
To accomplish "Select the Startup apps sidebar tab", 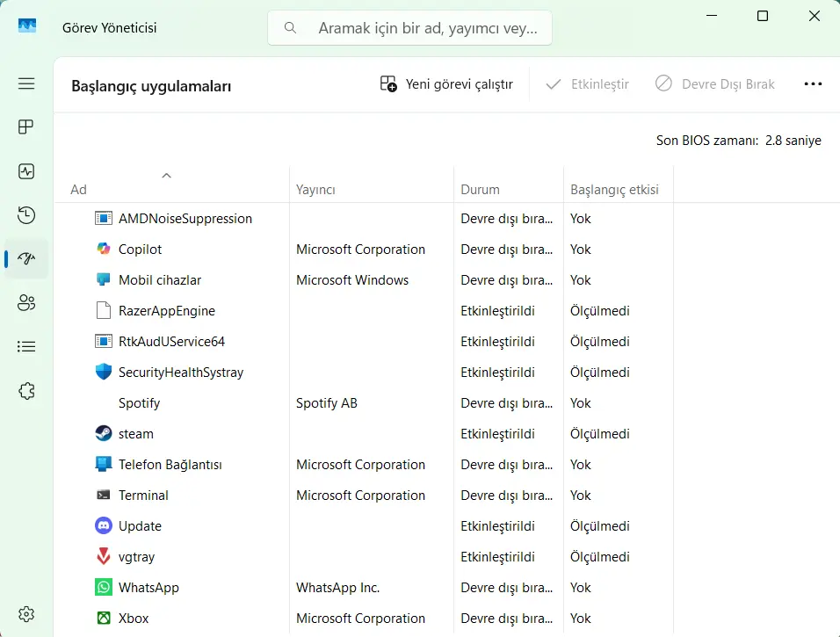I will 26,259.
